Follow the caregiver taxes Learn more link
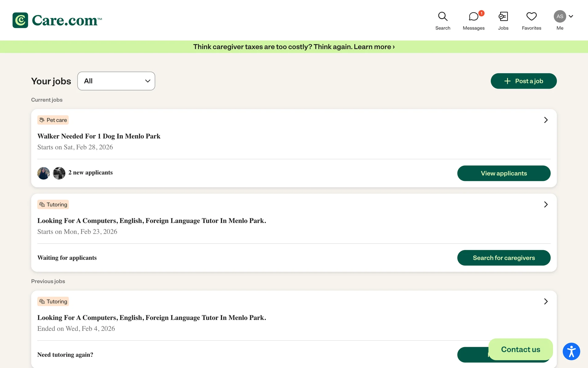Image resolution: width=588 pixels, height=368 pixels. [374, 47]
